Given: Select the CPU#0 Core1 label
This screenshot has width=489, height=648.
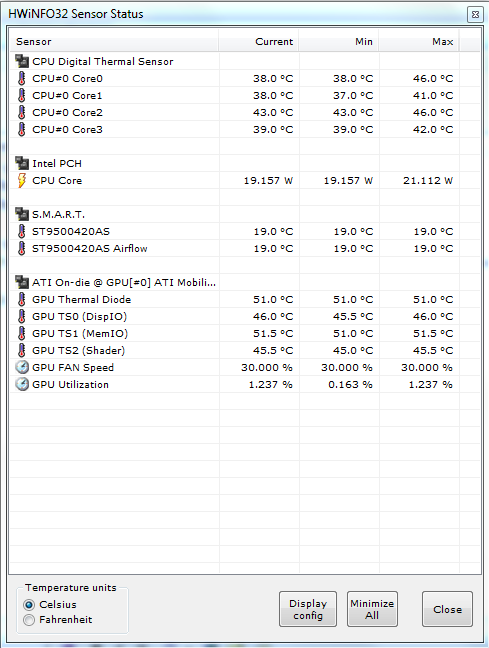Looking at the screenshot, I should click(67, 95).
